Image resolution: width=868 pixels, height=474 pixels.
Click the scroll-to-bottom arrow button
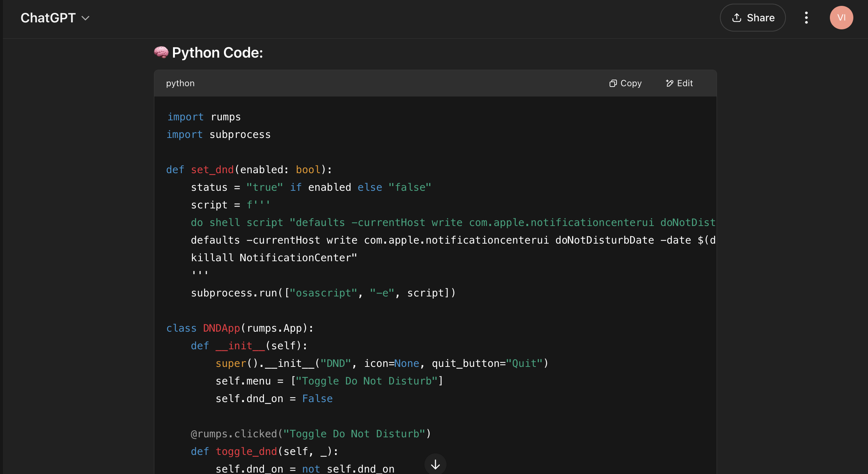click(435, 464)
